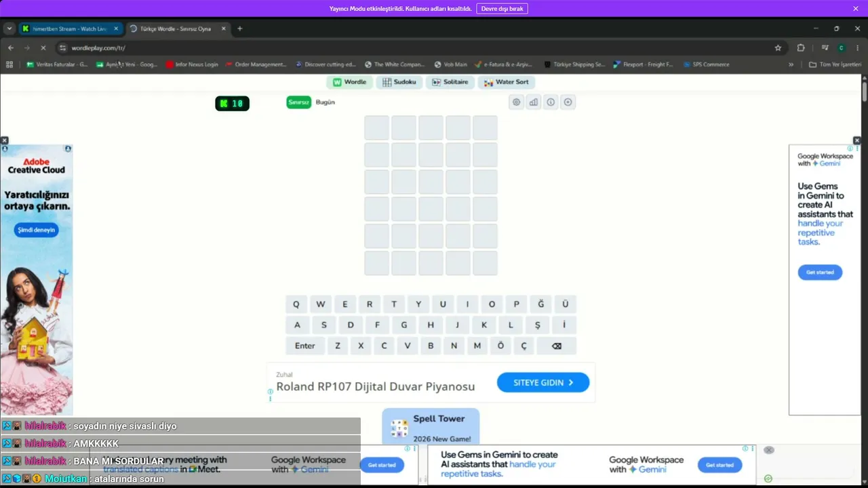The height and width of the screenshot is (488, 868).
Task: Open the Spell Tower game card
Action: click(431, 426)
